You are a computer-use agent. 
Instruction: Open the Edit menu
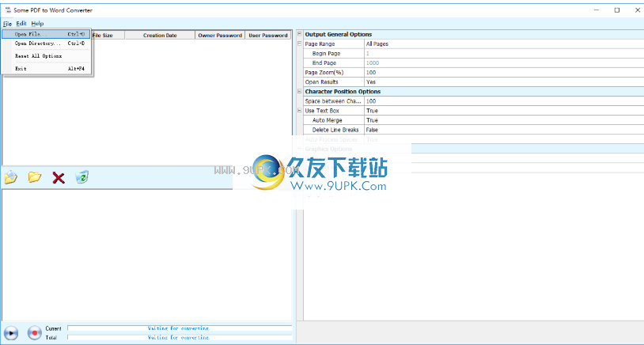21,24
